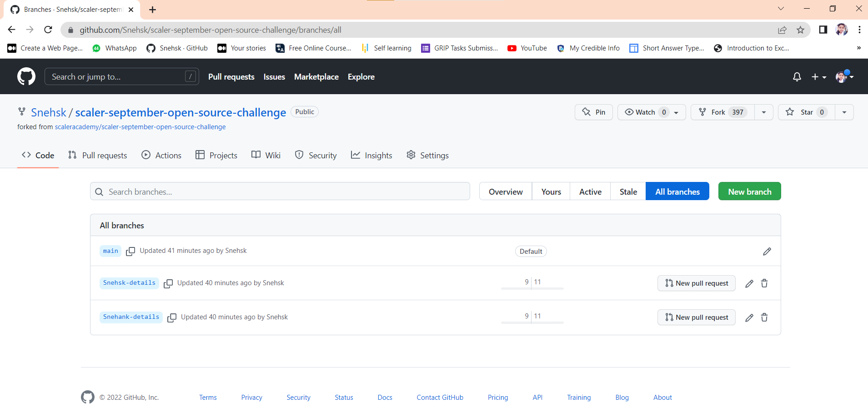Expand the create new menu via plus icon
Screen dimensions: 868x413
coord(818,76)
